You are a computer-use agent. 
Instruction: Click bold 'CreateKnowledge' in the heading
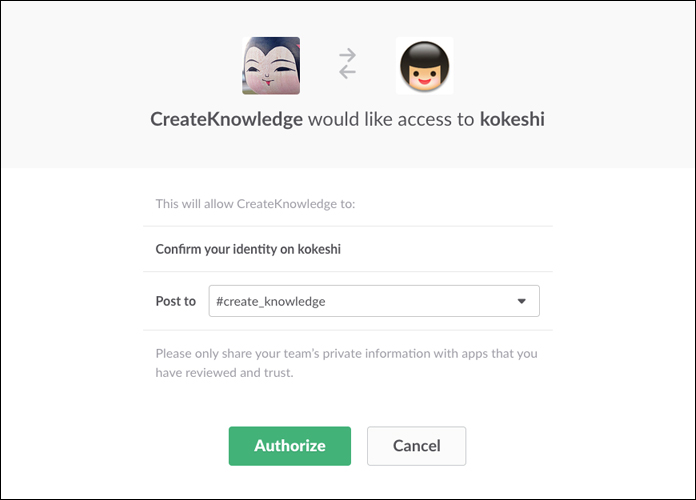pos(226,119)
